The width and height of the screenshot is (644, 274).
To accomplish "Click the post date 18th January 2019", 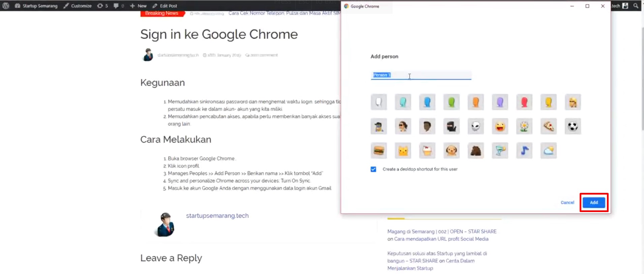I will (222, 55).
